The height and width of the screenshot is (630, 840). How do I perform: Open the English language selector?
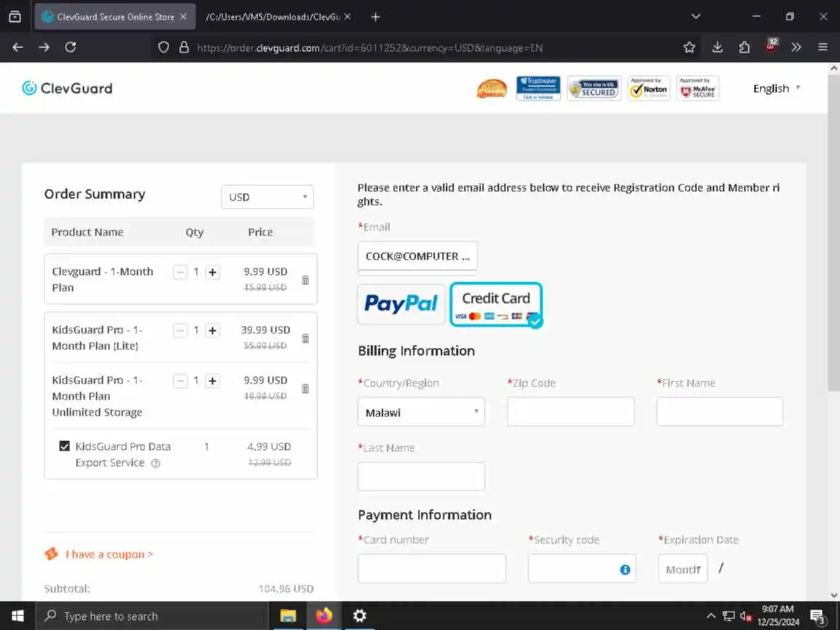pyautogui.click(x=776, y=88)
